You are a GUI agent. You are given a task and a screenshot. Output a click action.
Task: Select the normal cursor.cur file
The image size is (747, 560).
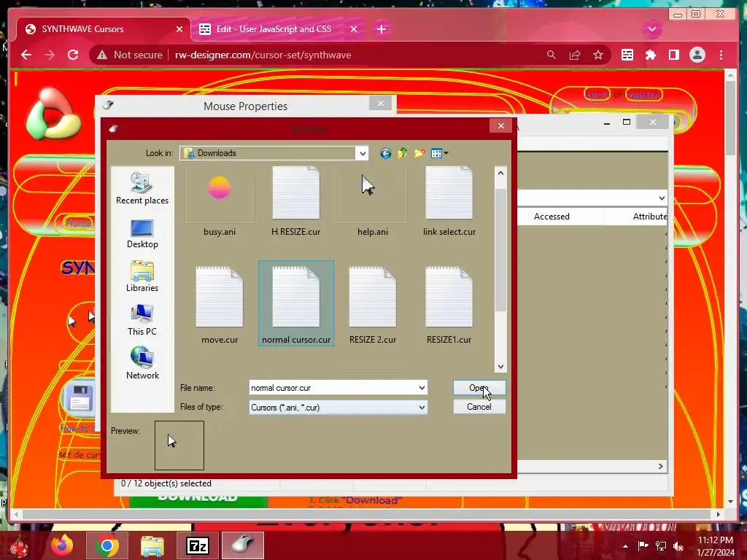(296, 304)
